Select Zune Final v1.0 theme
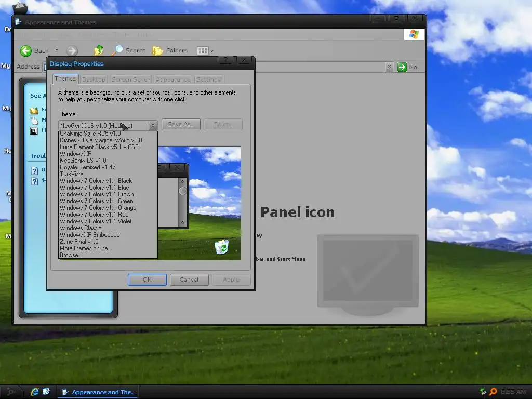Screen dimensions: 532x399 coord(108,242)
